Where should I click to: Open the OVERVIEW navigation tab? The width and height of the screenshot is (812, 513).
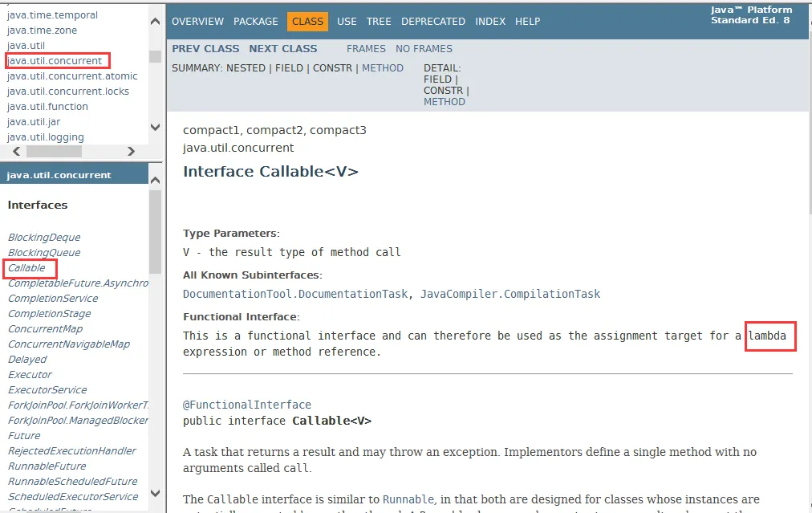198,21
